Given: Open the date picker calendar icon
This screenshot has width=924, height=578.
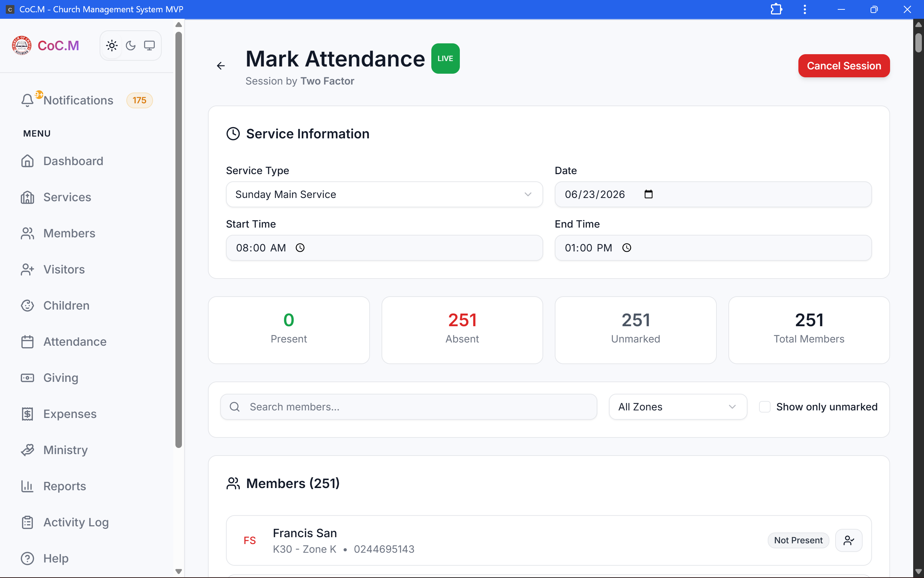Looking at the screenshot, I should (x=648, y=194).
